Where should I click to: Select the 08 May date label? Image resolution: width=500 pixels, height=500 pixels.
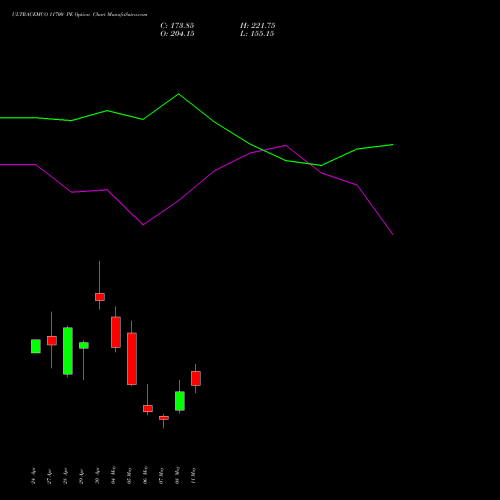click(x=177, y=475)
